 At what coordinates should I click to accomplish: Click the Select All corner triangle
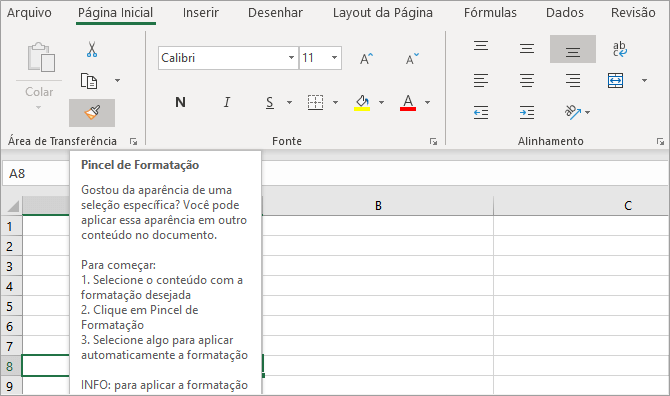point(12,205)
